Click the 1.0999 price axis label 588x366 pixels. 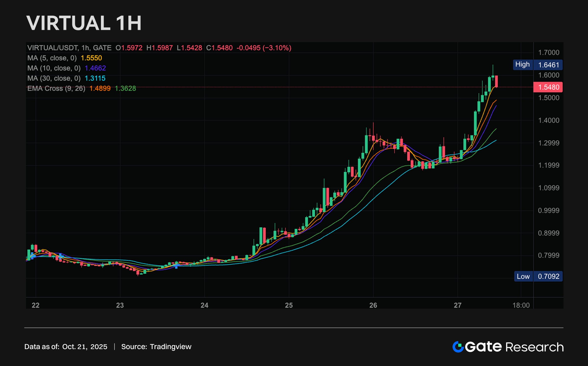(549, 188)
